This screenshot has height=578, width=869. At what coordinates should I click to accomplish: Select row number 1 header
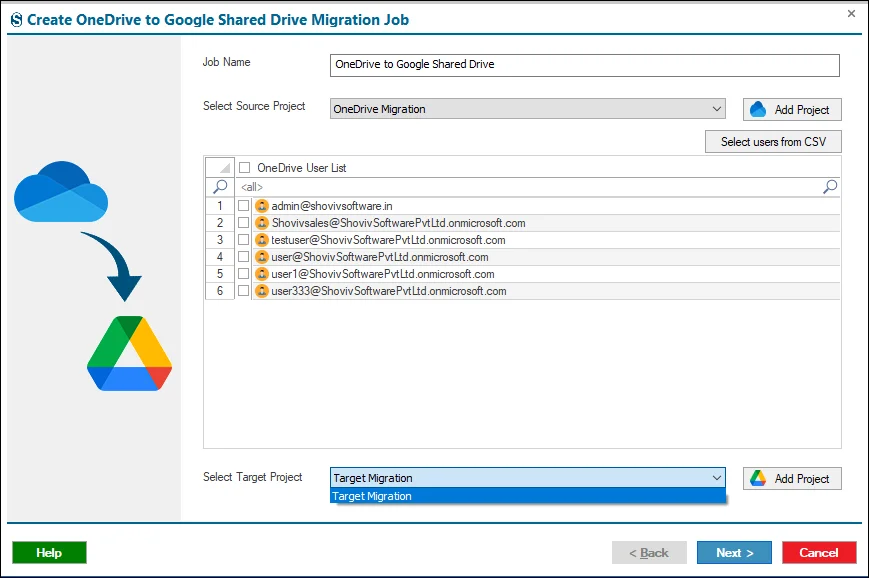[x=220, y=206]
